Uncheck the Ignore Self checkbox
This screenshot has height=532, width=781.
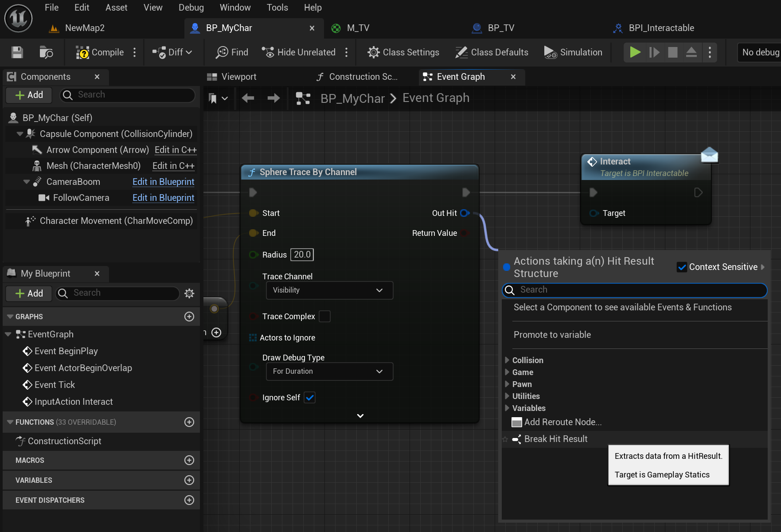[x=310, y=398]
